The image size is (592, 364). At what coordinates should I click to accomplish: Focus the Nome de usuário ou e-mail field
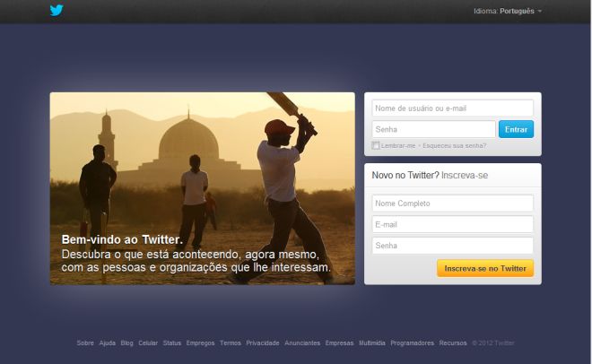coord(452,108)
